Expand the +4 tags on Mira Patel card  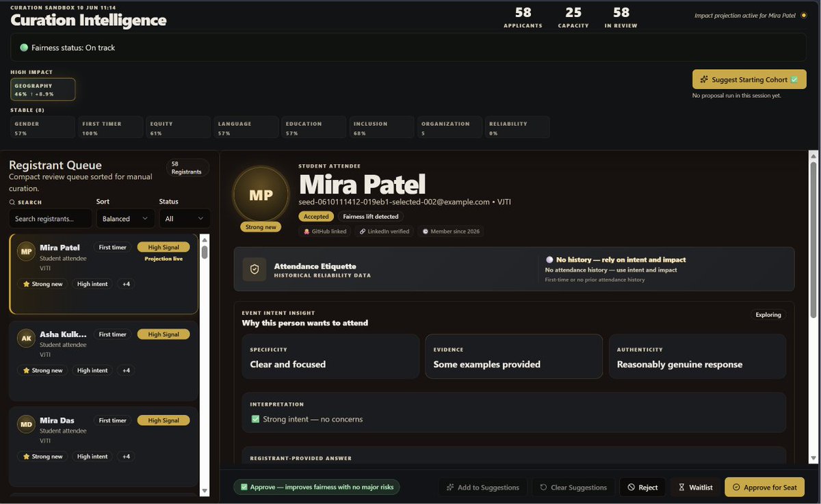click(126, 284)
